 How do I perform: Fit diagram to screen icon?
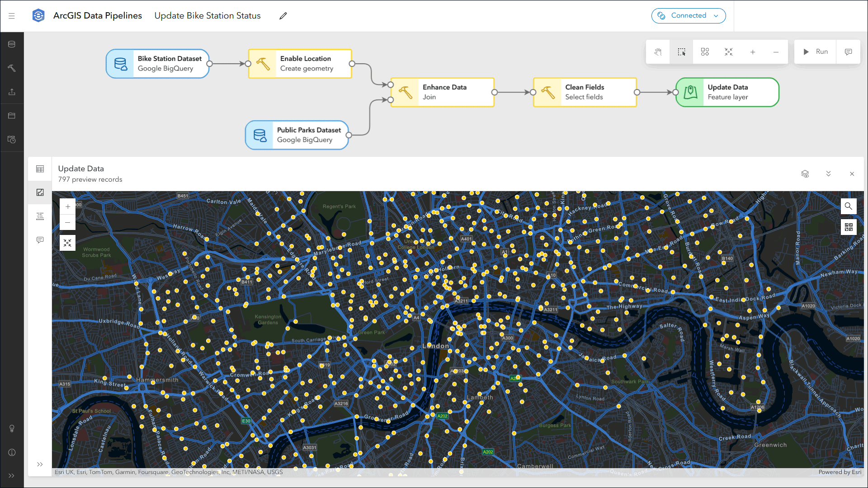coord(728,52)
